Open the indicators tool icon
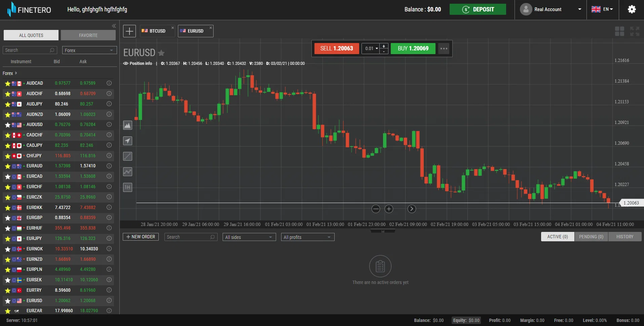644x326 pixels. (x=127, y=172)
